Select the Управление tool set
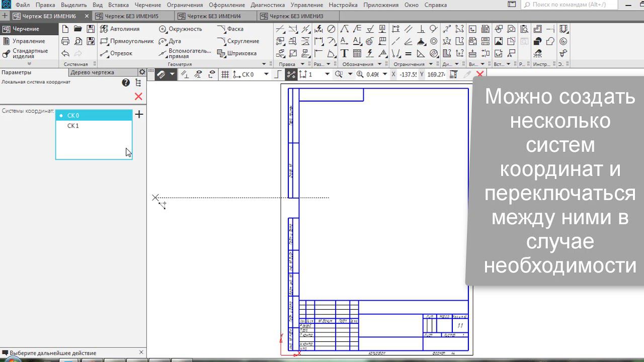Image resolution: width=644 pixels, height=362 pixels. 29,41
